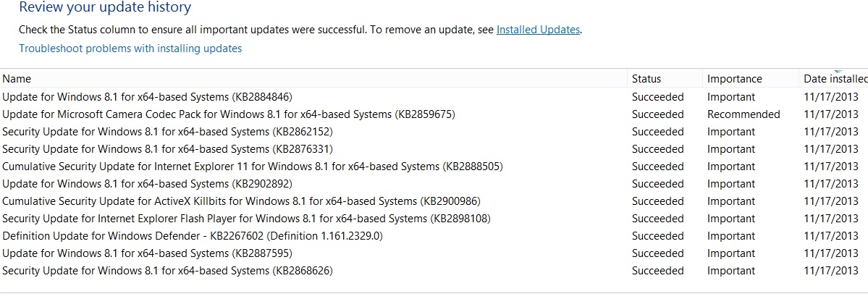
Task: Select the KB2884846 Windows 8.1 update row
Action: 147,97
